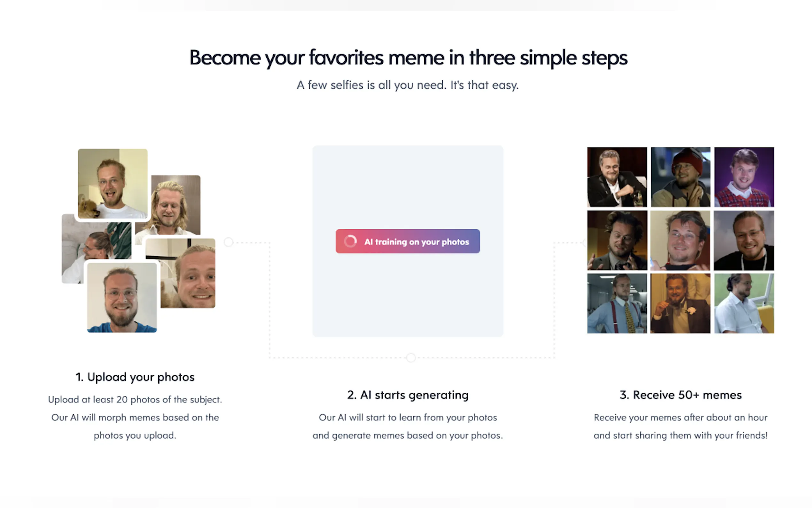The width and height of the screenshot is (812, 508).
Task: Click the '3. Receive 50+ memes' heading
Action: click(680, 395)
